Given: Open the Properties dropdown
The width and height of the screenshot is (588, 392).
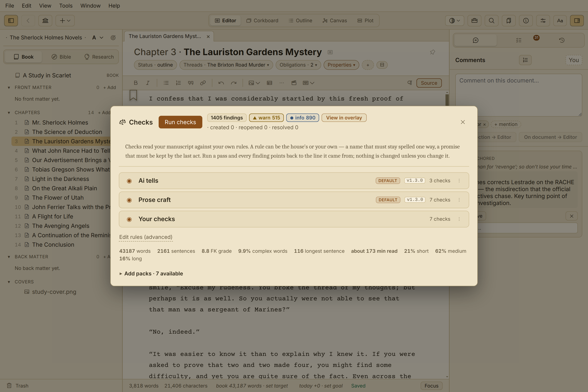Looking at the screenshot, I should click(x=341, y=65).
